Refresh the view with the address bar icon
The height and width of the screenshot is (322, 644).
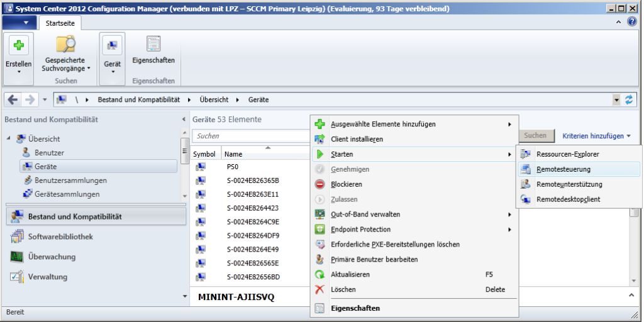click(628, 100)
